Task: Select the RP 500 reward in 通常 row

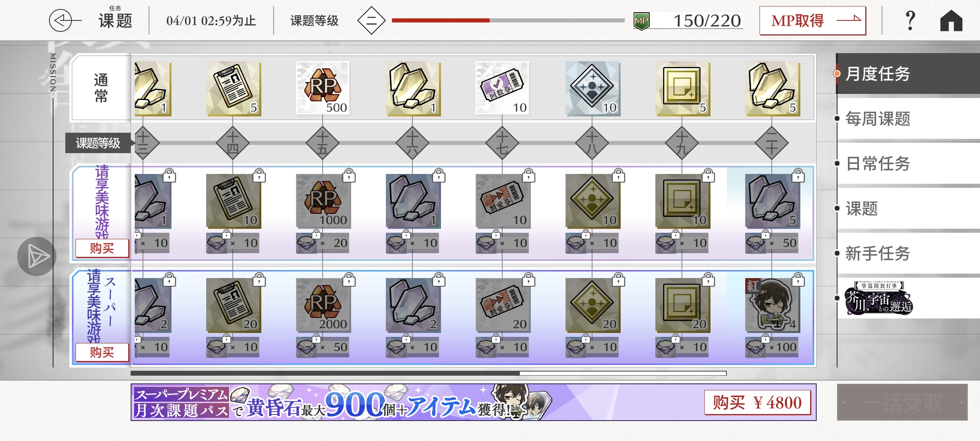Action: (x=323, y=88)
